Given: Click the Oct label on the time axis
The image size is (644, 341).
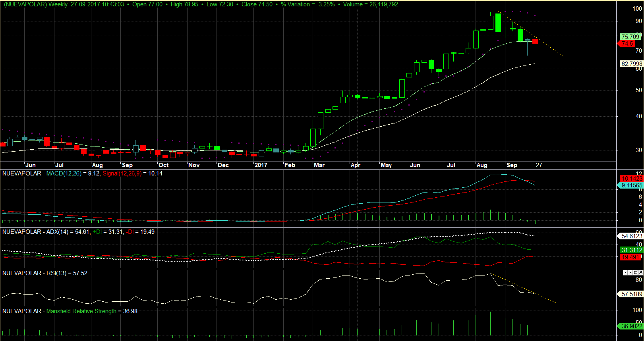Looking at the screenshot, I should pyautogui.click(x=164, y=165).
